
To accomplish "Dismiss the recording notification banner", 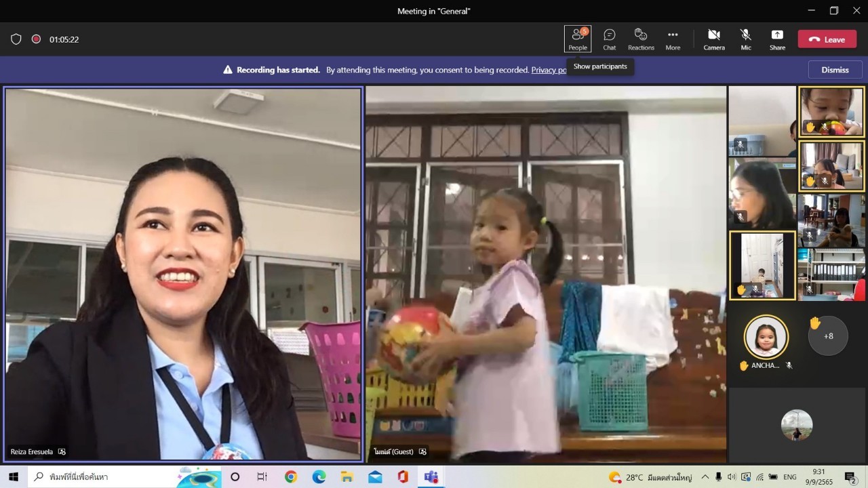I will click(835, 70).
